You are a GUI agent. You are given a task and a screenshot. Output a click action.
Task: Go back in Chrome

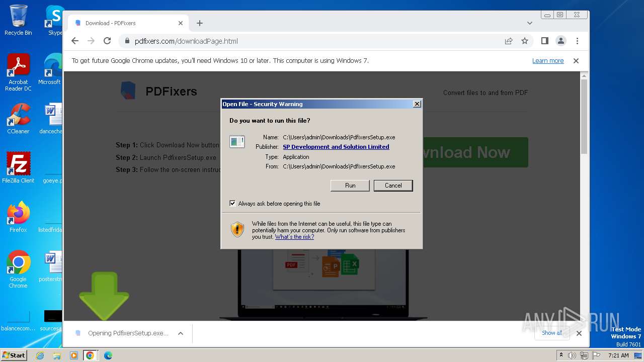coord(75,41)
